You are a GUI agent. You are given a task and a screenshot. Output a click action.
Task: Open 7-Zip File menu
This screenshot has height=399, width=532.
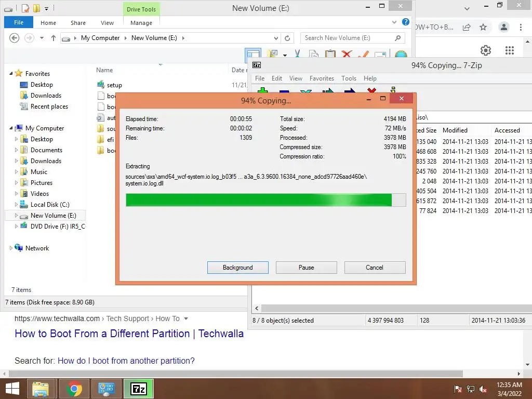pos(260,78)
